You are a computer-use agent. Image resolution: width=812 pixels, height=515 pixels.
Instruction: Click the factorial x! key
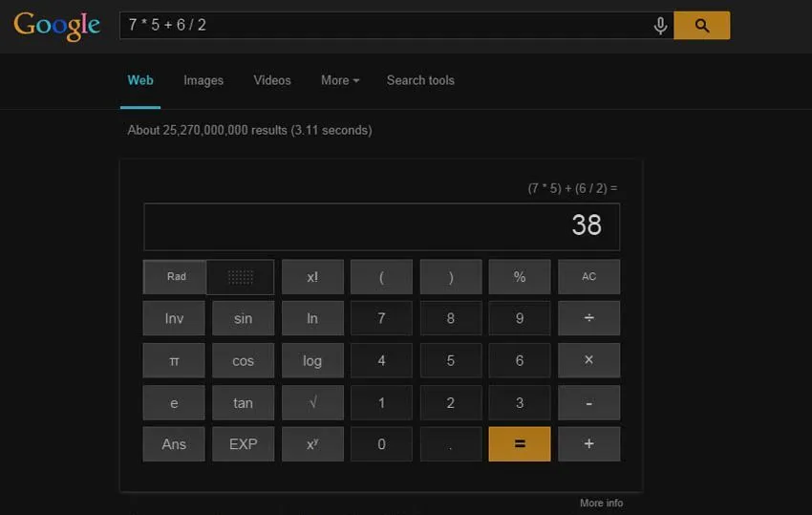click(x=312, y=277)
